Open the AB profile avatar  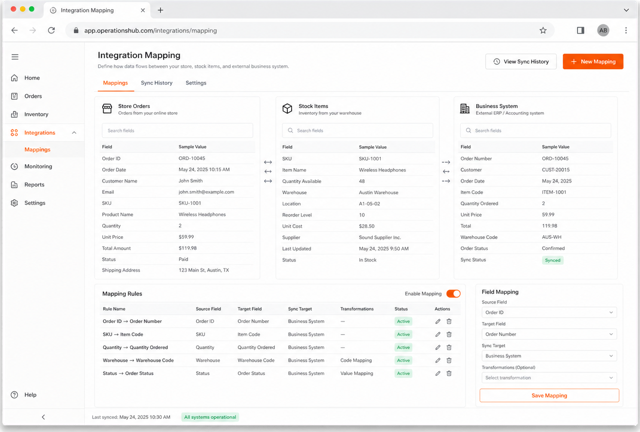coord(603,30)
